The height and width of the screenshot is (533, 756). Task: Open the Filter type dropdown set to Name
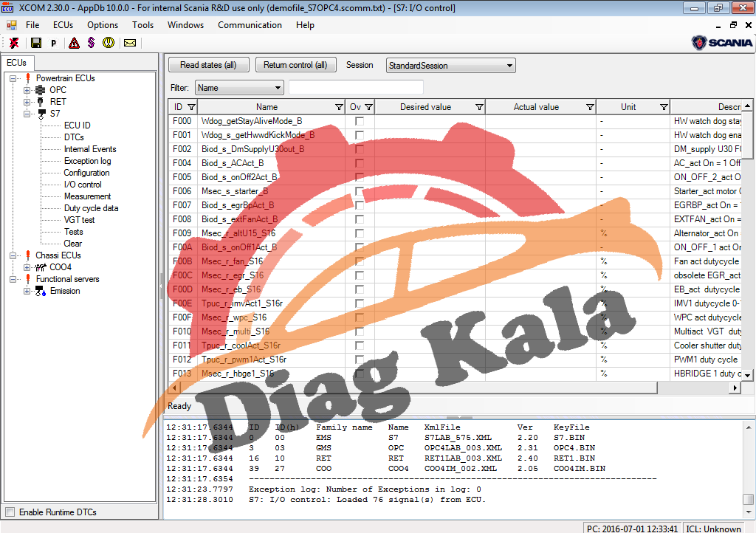(239, 88)
